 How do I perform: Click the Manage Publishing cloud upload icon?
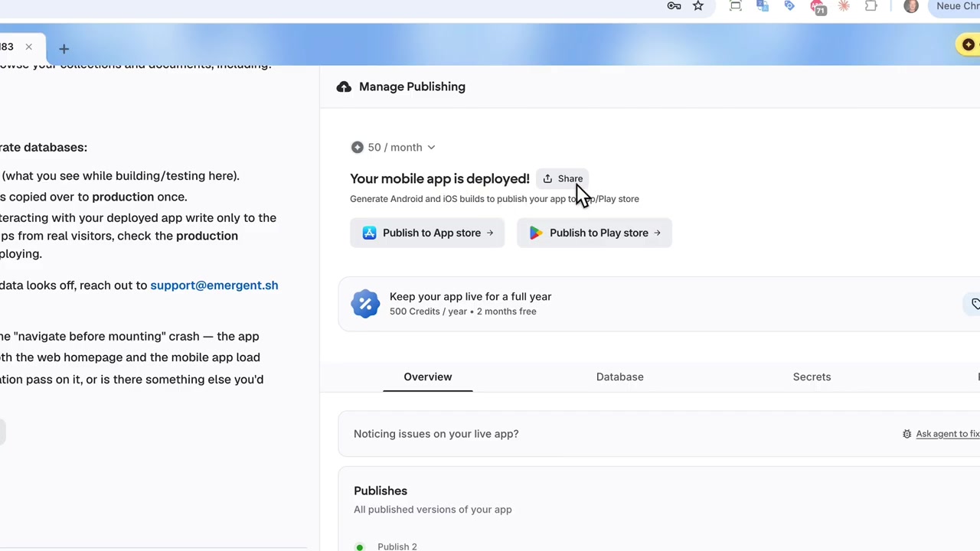[344, 87]
